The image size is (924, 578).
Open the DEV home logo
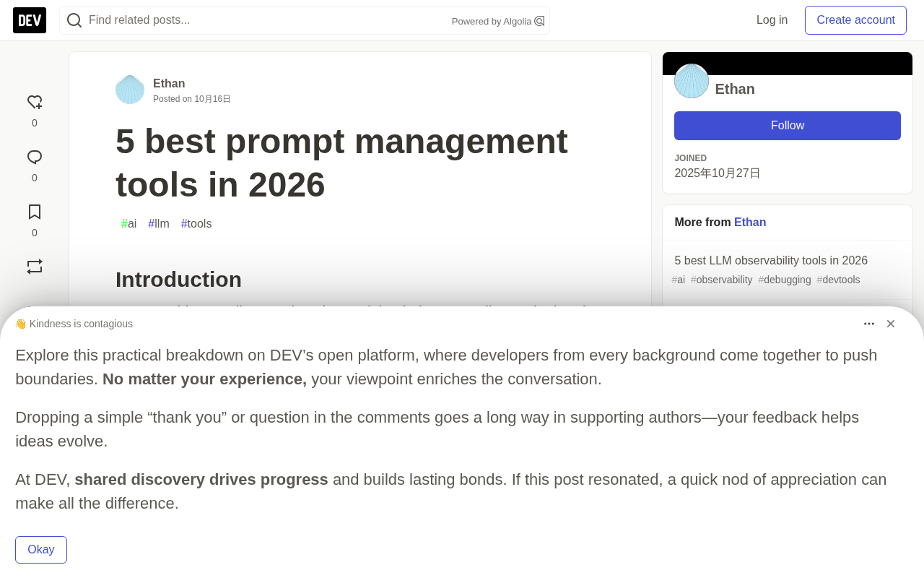30,20
